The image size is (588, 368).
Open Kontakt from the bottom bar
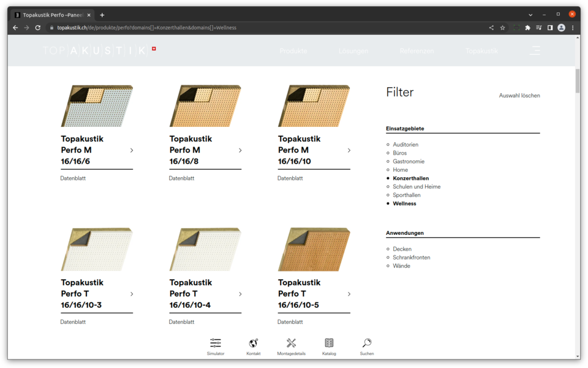pyautogui.click(x=254, y=347)
